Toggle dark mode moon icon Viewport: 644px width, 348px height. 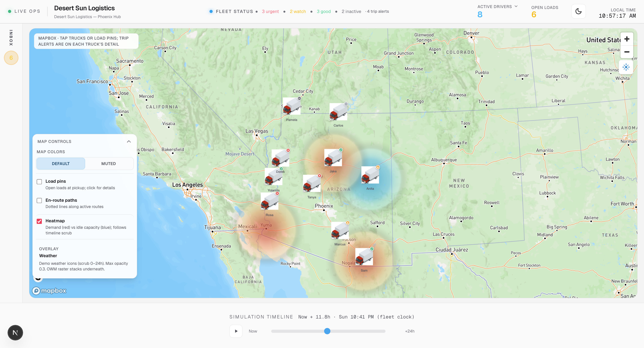pos(578,11)
